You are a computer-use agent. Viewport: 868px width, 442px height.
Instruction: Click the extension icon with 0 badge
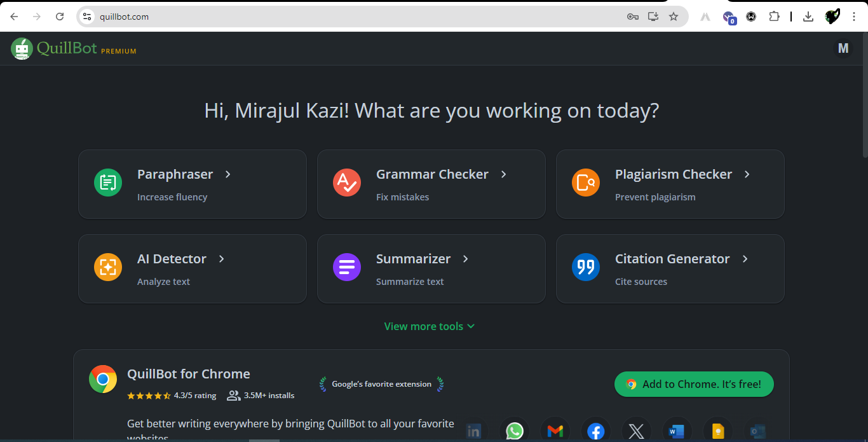(x=729, y=17)
